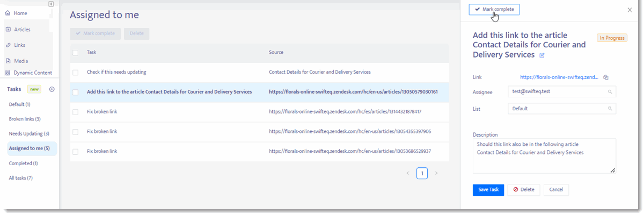Click the Links chain icon
This screenshot has width=644, height=213.
8,45
